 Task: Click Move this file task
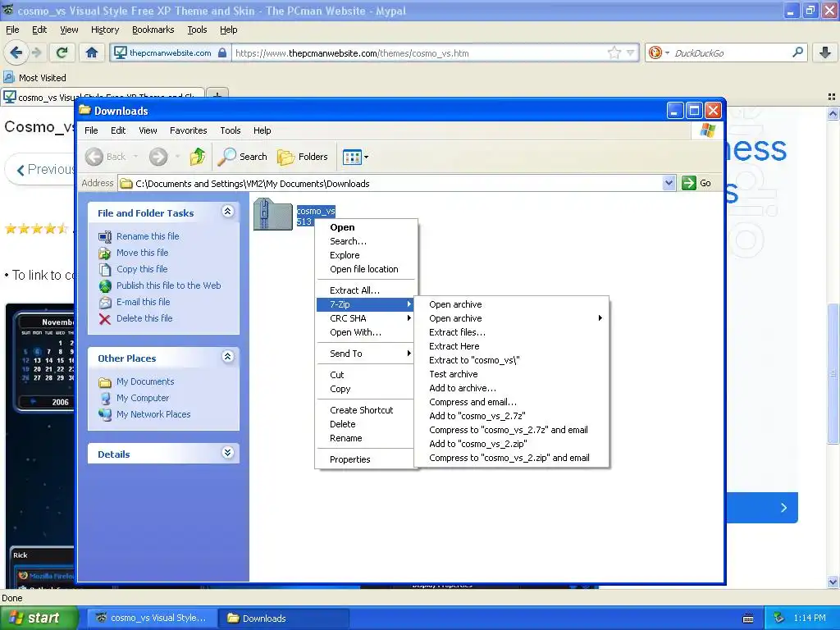143,253
